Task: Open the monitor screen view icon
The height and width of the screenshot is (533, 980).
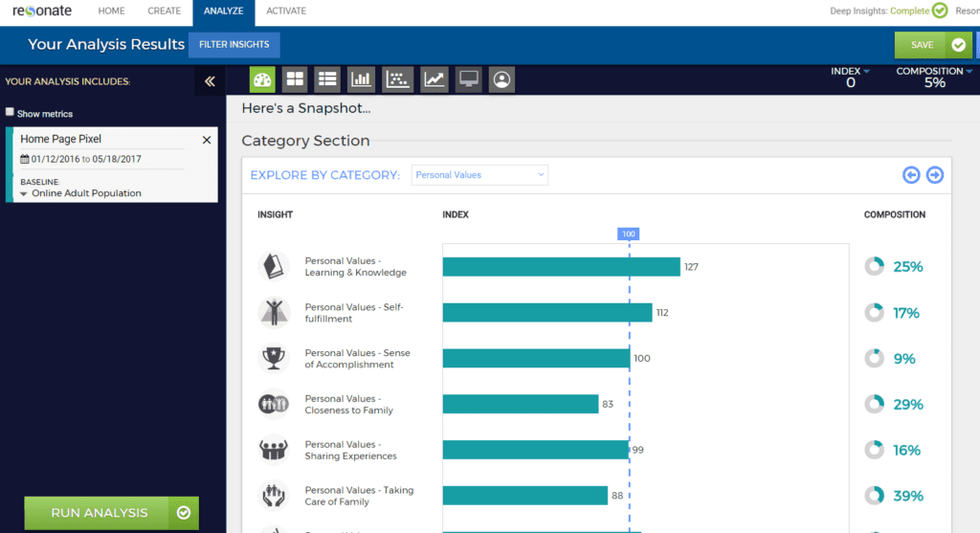Action: tap(468, 79)
